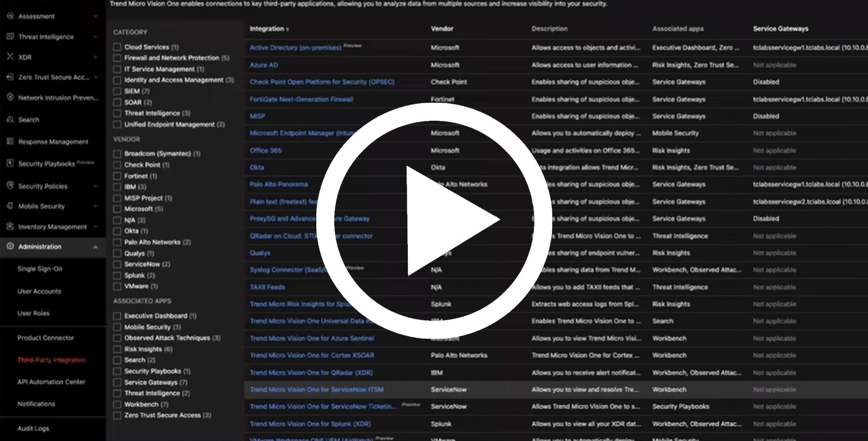868x441 pixels.
Task: Check the SOAR category checkbox
Action: point(117,102)
